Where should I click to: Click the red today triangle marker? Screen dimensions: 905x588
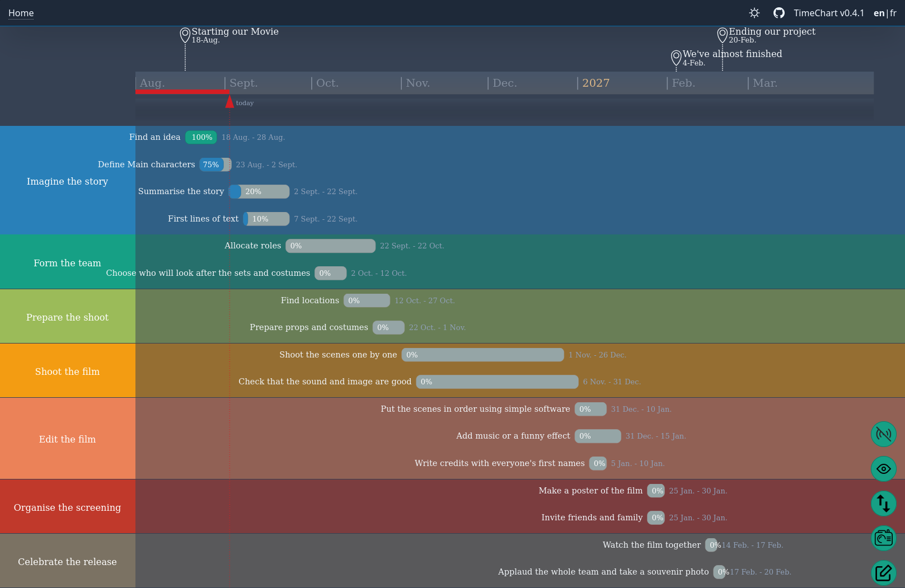click(x=229, y=102)
